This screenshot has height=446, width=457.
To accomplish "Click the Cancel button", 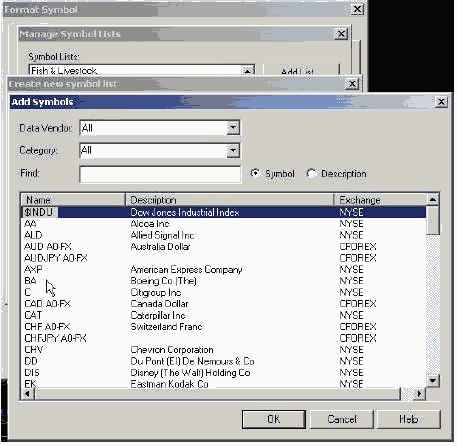I will click(x=342, y=419).
